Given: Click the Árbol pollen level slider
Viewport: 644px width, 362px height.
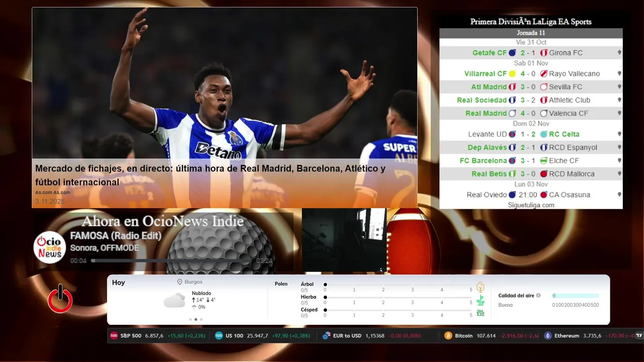Looking at the screenshot, I should coord(398,285).
